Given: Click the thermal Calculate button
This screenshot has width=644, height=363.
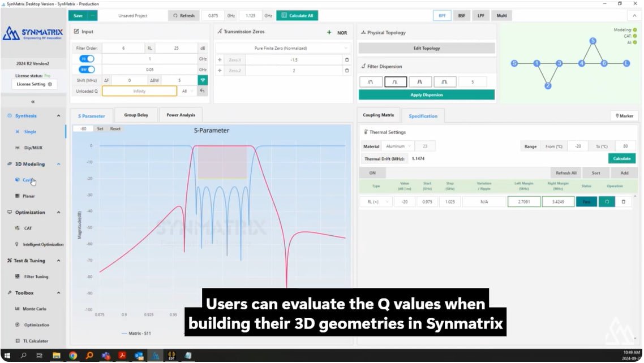Looking at the screenshot, I should coord(621,158).
